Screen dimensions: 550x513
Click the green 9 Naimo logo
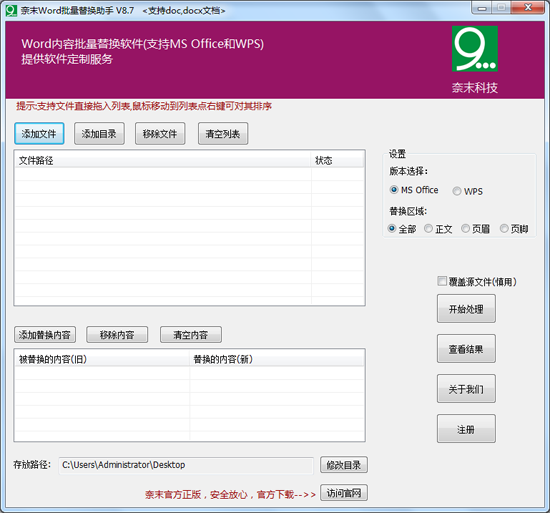(475, 49)
